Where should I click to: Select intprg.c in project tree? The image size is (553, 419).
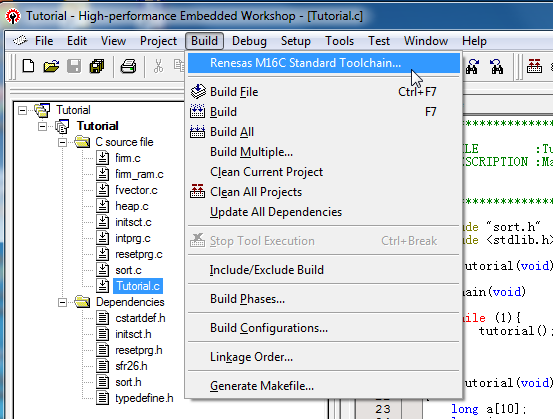[133, 238]
